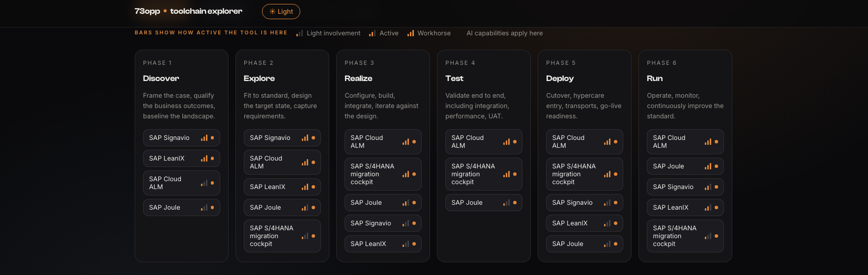
Task: Select SAP Cloud ALM in the Test phase
Action: [x=484, y=142]
